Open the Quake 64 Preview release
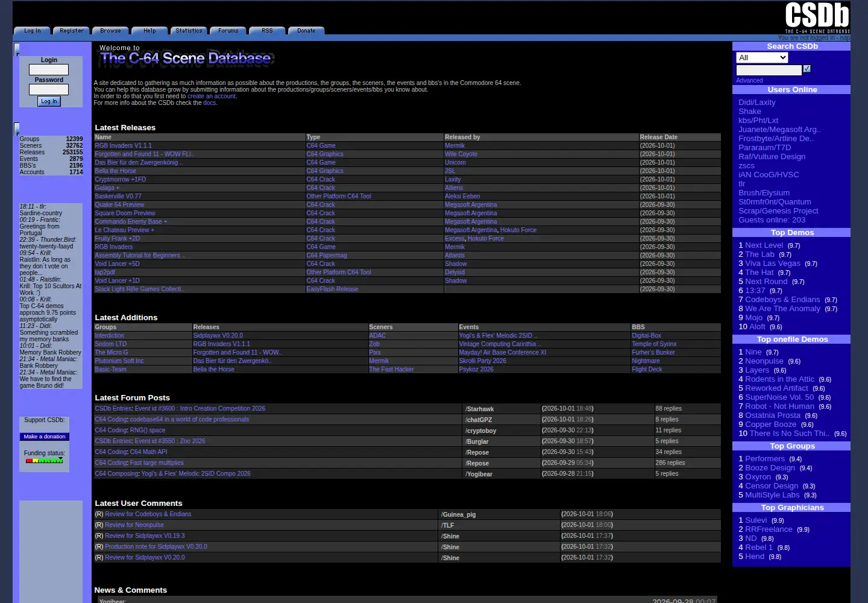Viewport: 868px width, 603px height. pyautogui.click(x=119, y=205)
